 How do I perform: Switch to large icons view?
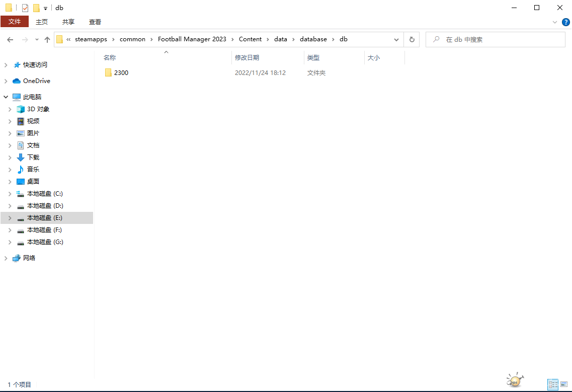point(565,384)
